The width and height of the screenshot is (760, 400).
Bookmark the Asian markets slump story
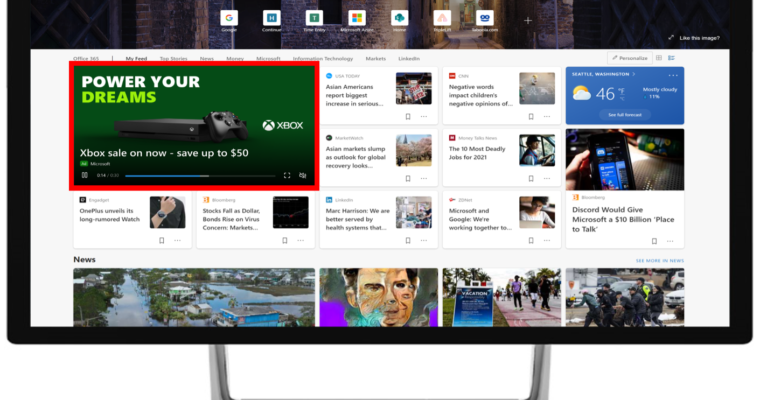pos(408,178)
